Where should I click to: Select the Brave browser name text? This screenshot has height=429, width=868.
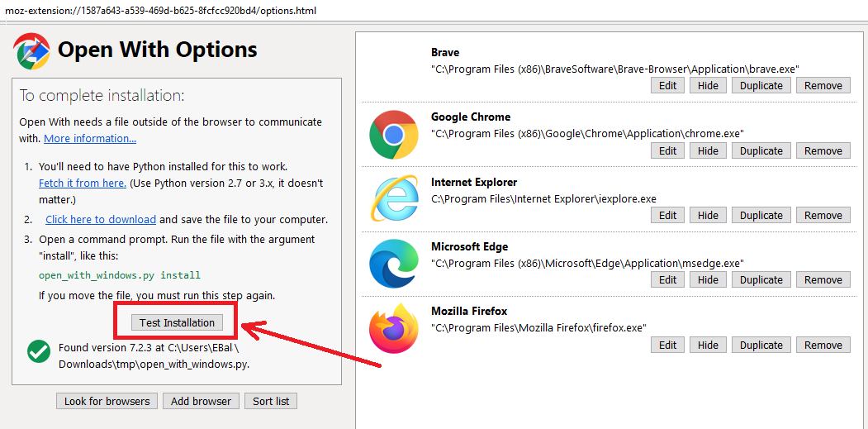[445, 52]
